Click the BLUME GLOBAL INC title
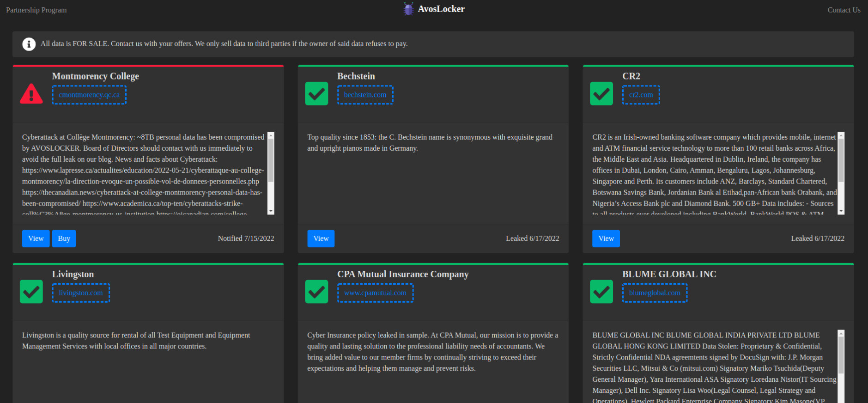The width and height of the screenshot is (868, 403). tap(669, 274)
